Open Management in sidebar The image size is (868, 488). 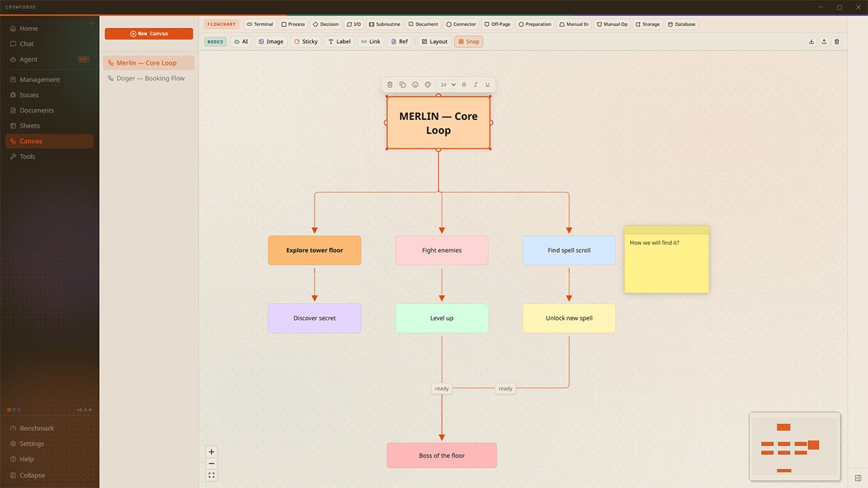50,80
